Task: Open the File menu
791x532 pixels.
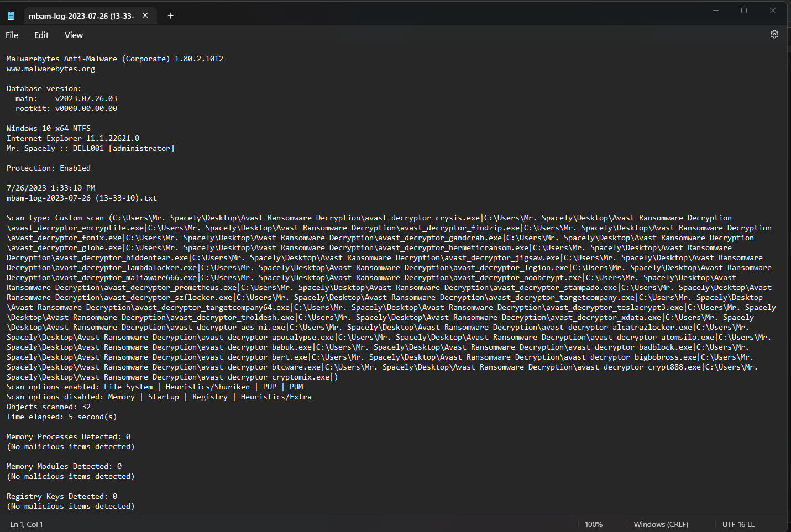Action: (12, 35)
